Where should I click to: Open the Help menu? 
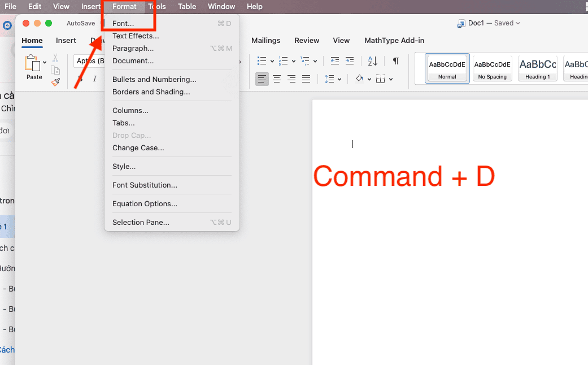pos(254,6)
